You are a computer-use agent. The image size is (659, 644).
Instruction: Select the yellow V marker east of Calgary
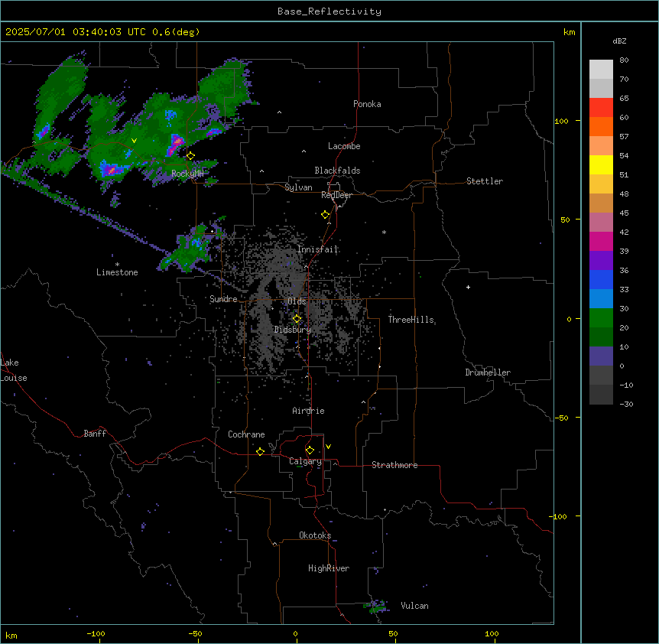tap(328, 447)
